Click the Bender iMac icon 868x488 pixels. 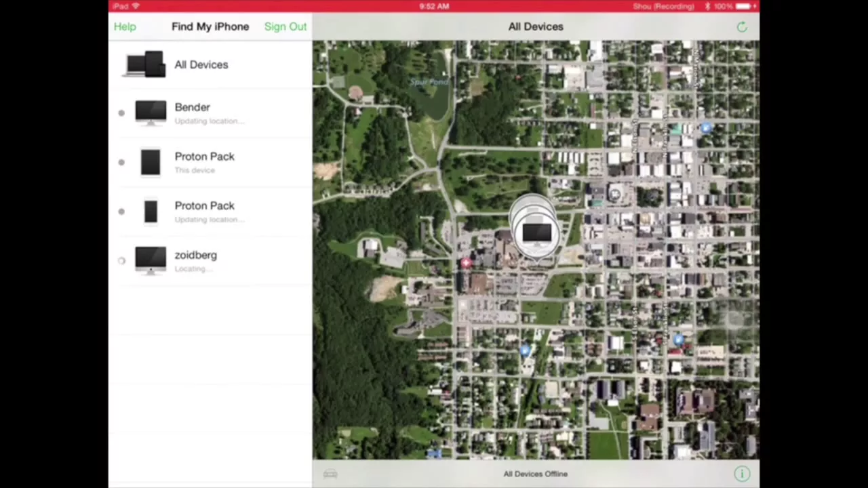click(151, 113)
